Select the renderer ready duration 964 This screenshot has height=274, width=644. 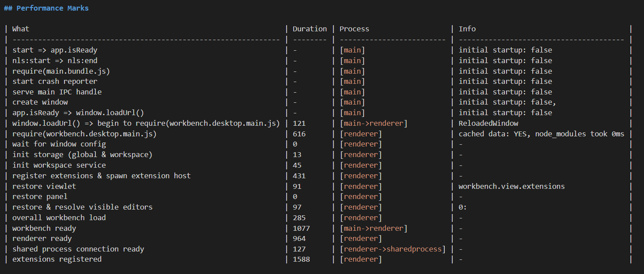click(x=299, y=238)
